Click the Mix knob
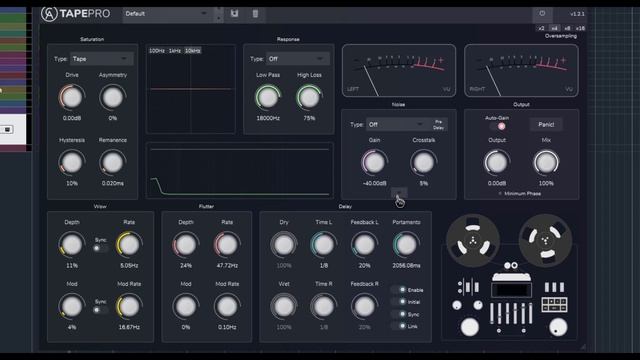 [546, 162]
